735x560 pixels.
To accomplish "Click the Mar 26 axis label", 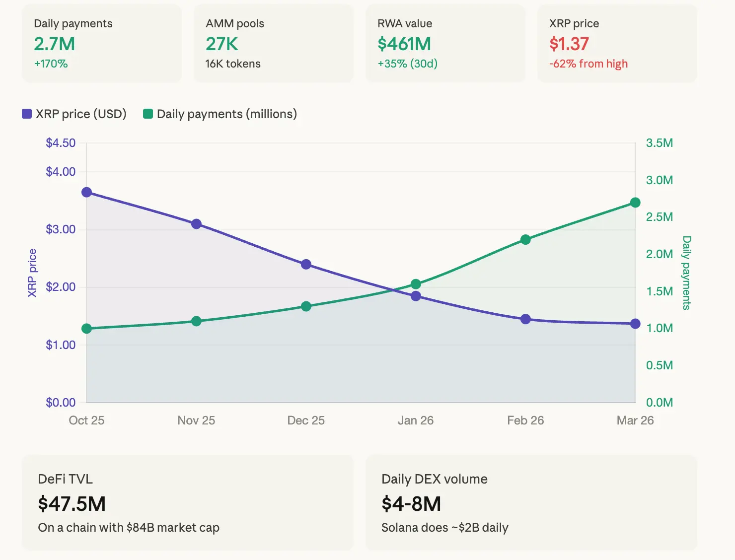I will click(635, 420).
